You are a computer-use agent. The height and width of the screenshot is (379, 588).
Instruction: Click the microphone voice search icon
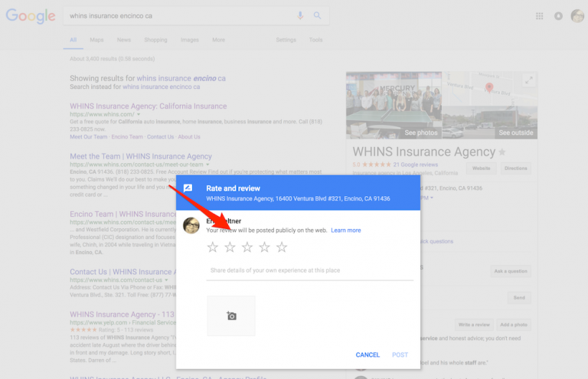tap(300, 15)
